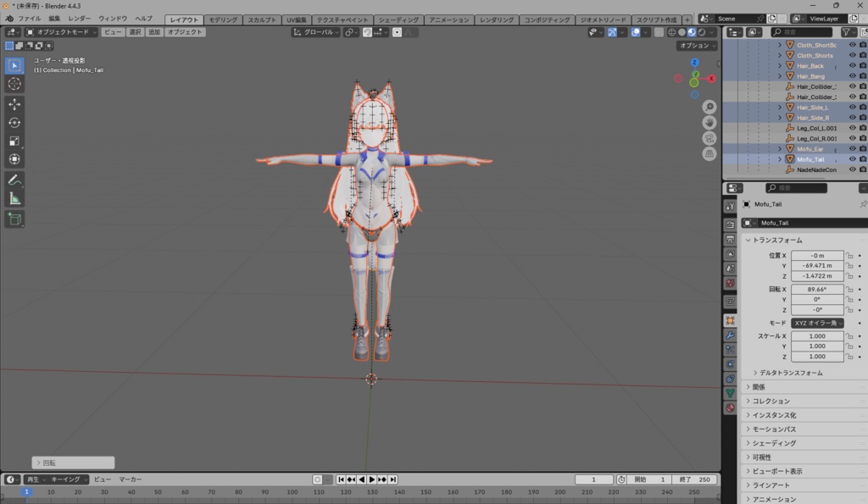The width and height of the screenshot is (868, 504).
Task: Expand the Mofu_Ear tree item
Action: tap(780, 149)
